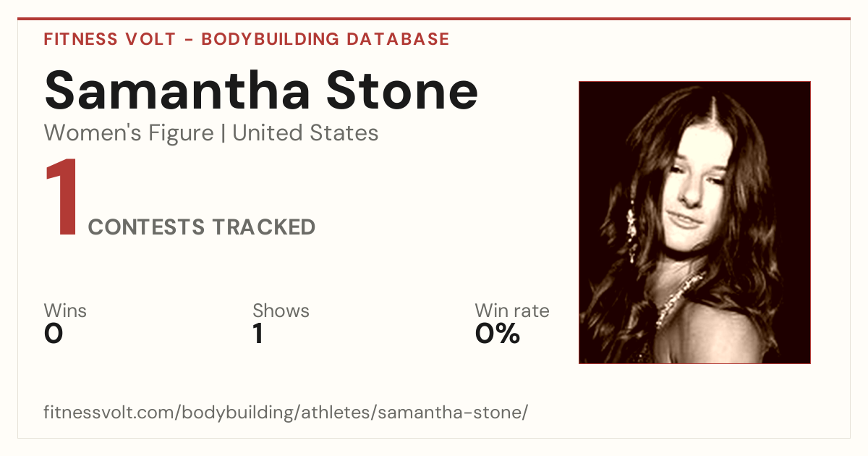Click the athlete portrait photo
The width and height of the screenshot is (868, 456).
click(x=694, y=222)
